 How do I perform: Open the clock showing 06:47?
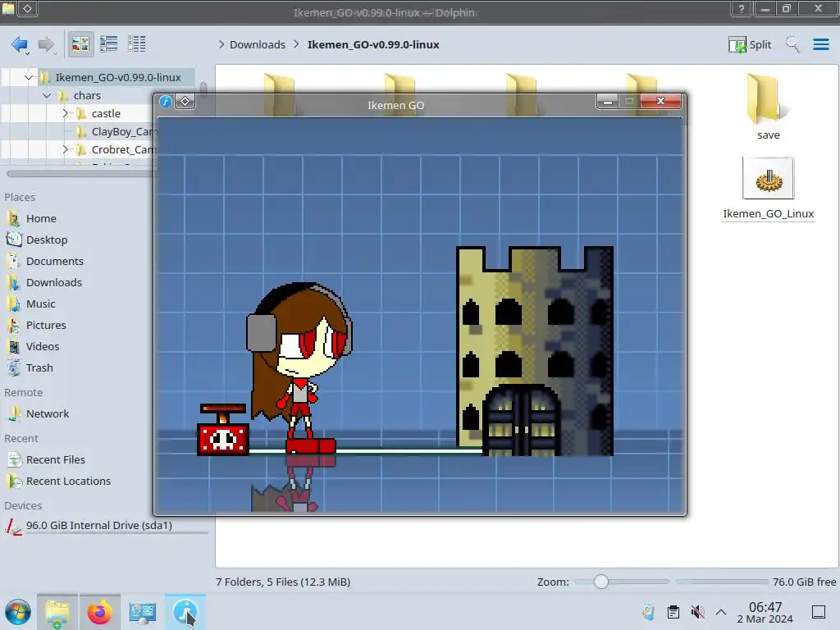coord(765,612)
